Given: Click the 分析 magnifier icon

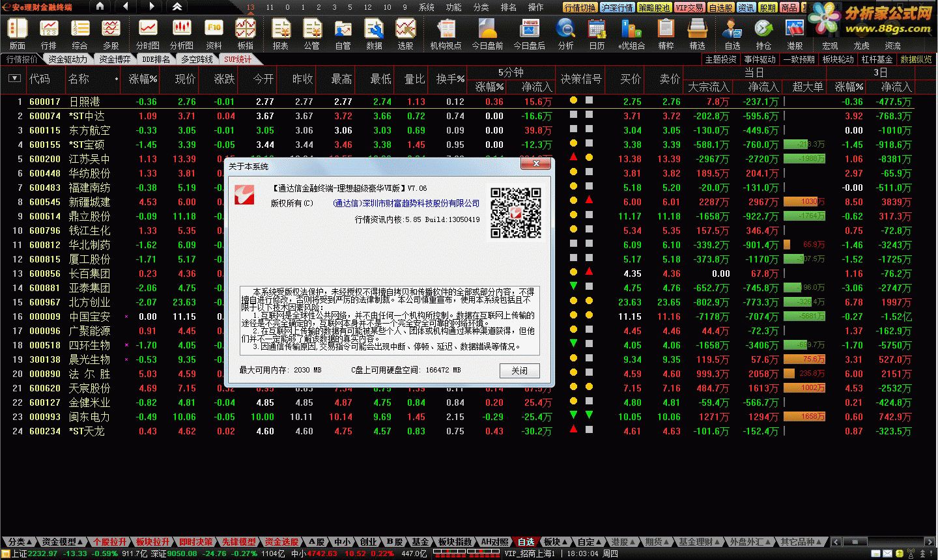Looking at the screenshot, I should (x=565, y=34).
